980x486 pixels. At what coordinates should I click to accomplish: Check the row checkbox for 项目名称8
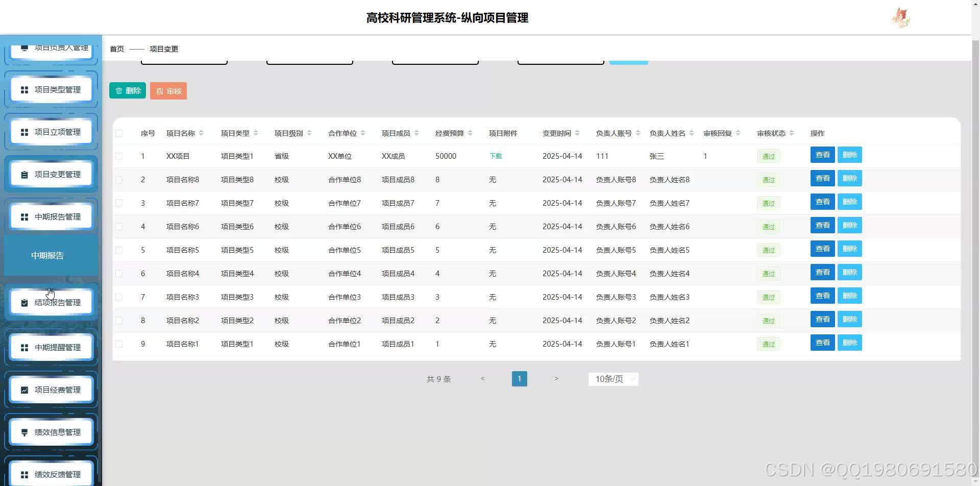pyautogui.click(x=119, y=180)
